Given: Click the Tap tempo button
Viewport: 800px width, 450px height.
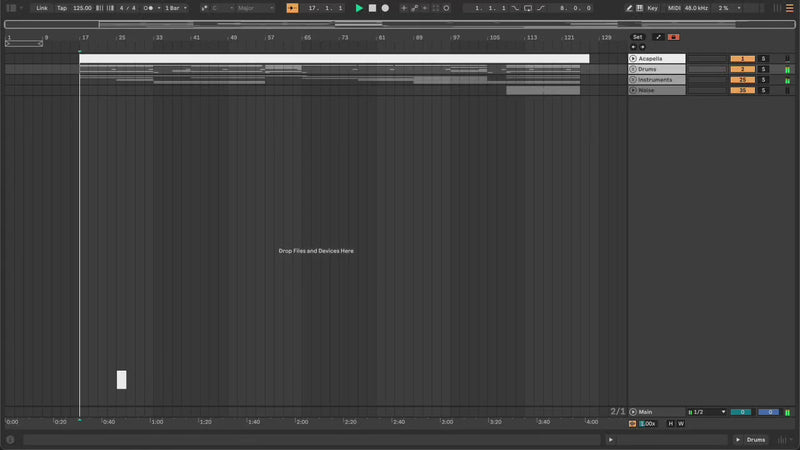Looking at the screenshot, I should pos(62,8).
